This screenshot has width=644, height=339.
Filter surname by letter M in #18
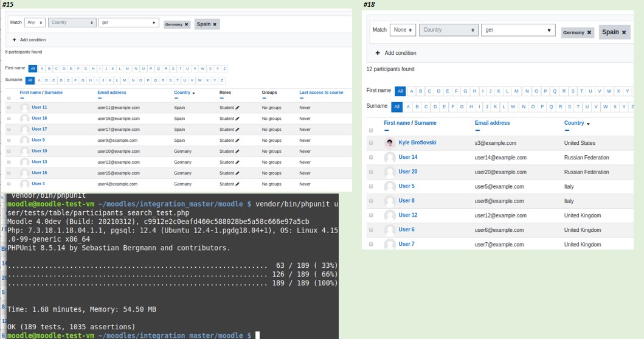[x=513, y=107]
